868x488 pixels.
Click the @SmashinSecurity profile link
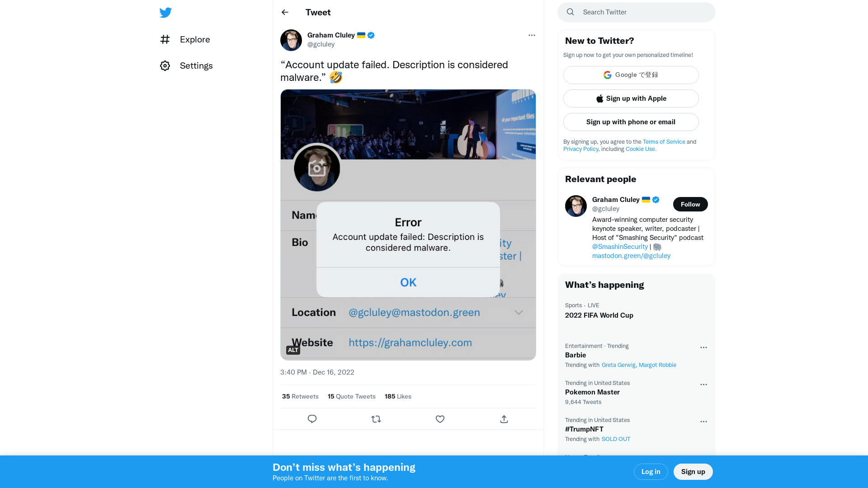(x=620, y=246)
